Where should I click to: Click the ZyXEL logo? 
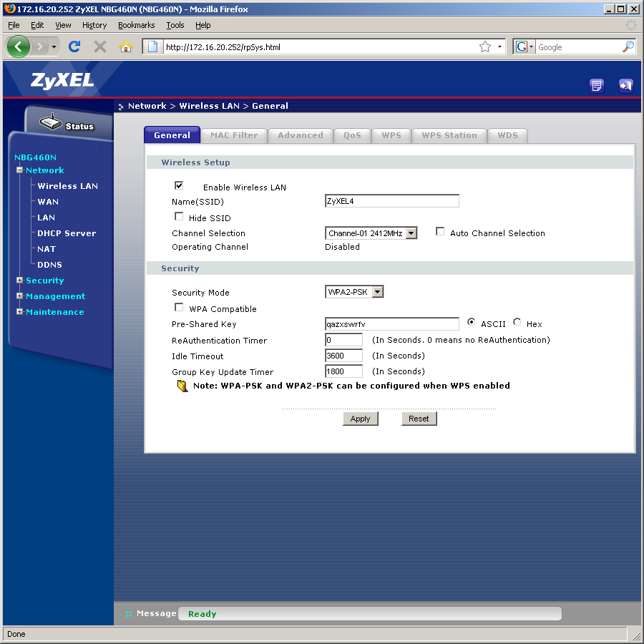62,80
